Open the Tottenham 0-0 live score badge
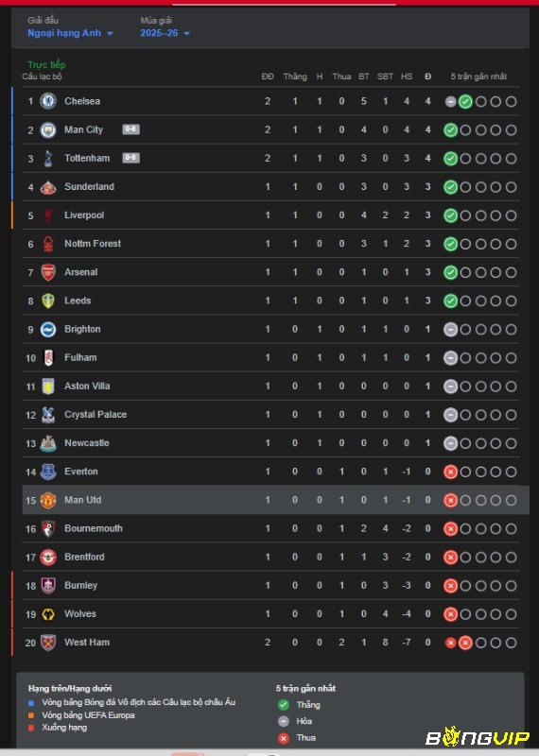This screenshot has width=539, height=756. click(130, 158)
